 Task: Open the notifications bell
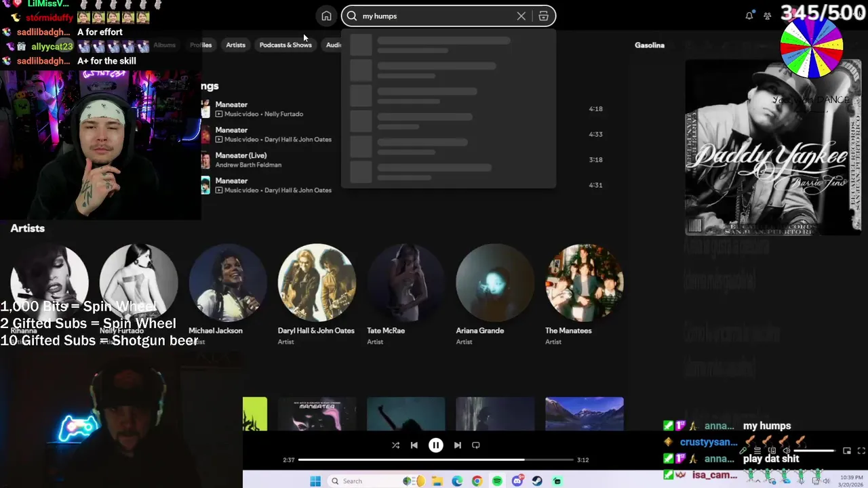click(749, 16)
